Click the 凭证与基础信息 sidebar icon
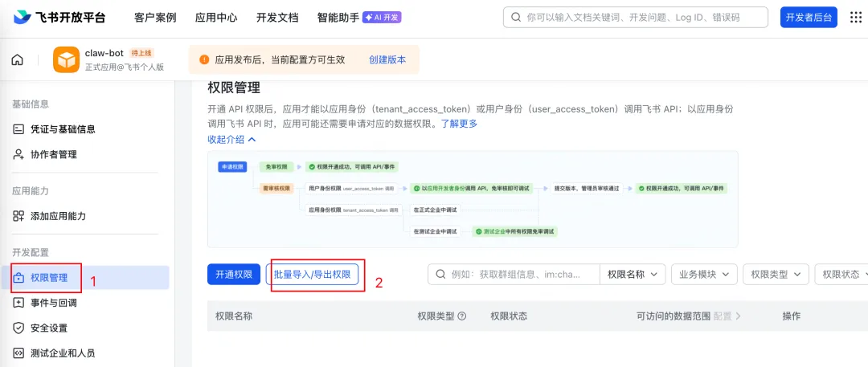Viewport: 868px width, 367px height. click(x=18, y=129)
